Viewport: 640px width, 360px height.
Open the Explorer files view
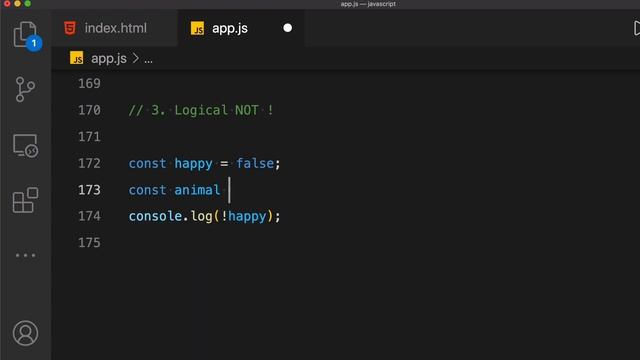[25, 35]
